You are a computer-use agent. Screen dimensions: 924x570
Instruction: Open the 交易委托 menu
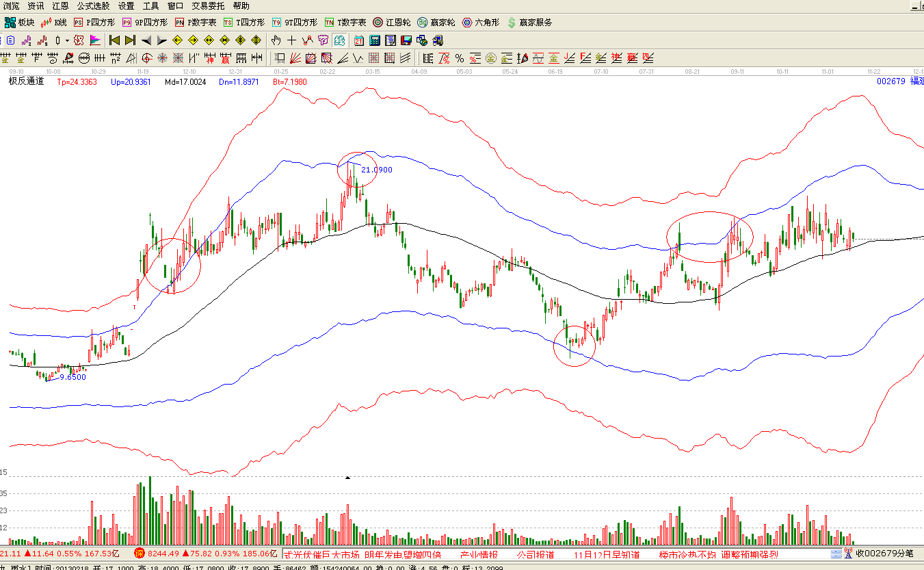[x=208, y=5]
